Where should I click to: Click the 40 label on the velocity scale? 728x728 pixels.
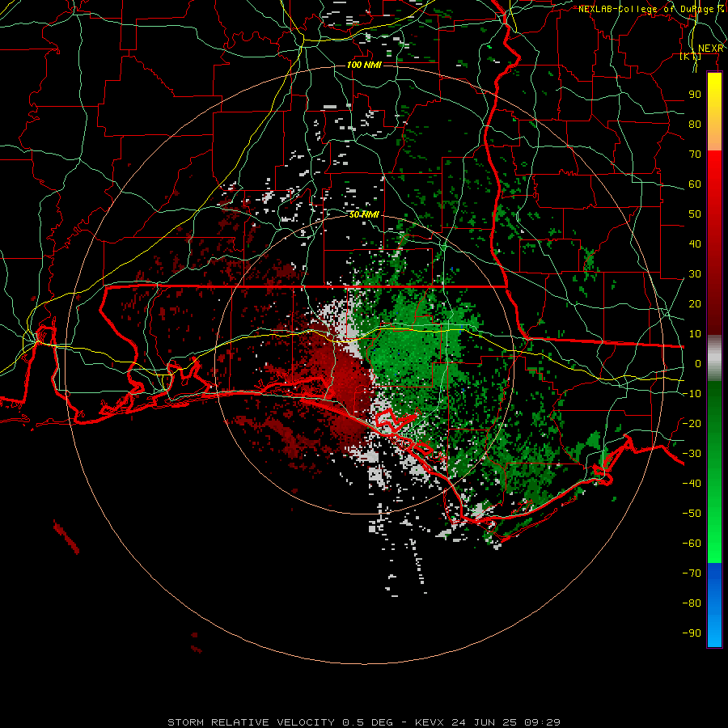coord(695,243)
